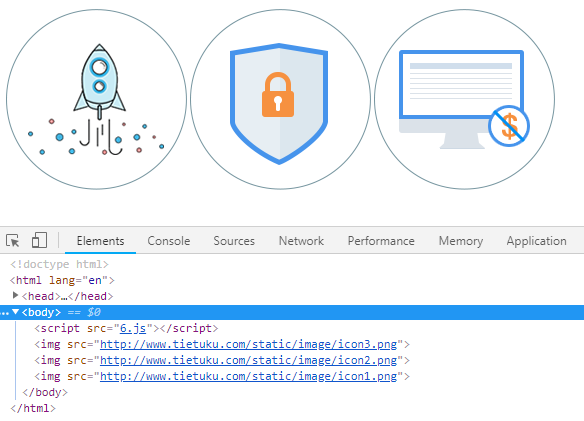
Task: Click the shield with padlock image
Action: (x=280, y=99)
